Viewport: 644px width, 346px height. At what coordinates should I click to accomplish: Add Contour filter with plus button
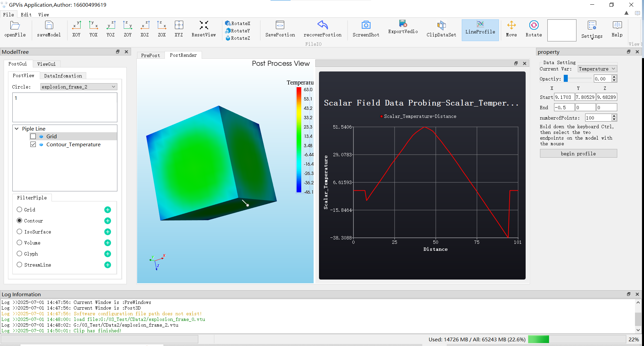(108, 221)
